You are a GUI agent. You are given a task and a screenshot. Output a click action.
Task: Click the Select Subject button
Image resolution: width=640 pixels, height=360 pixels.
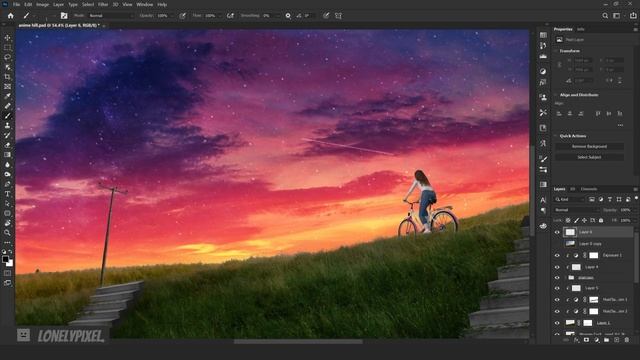(589, 157)
